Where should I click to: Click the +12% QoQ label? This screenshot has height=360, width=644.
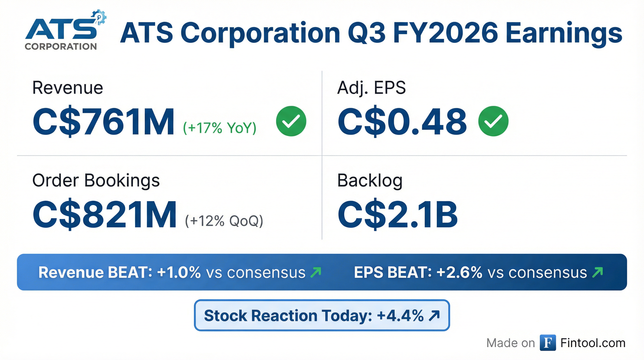click(x=224, y=221)
